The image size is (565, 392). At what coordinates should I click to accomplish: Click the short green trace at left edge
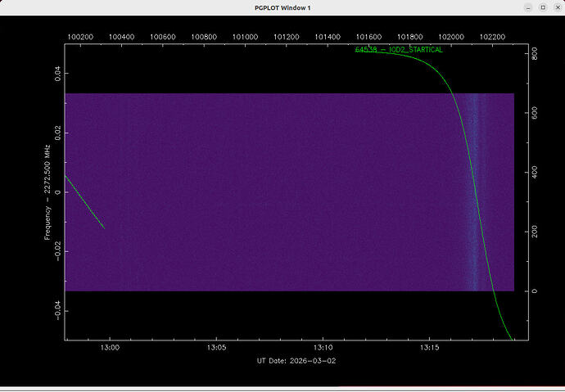[x=85, y=203]
